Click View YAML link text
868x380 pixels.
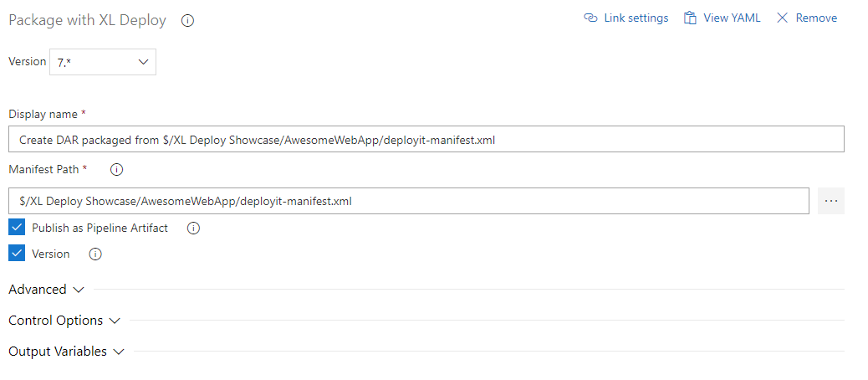tap(732, 18)
